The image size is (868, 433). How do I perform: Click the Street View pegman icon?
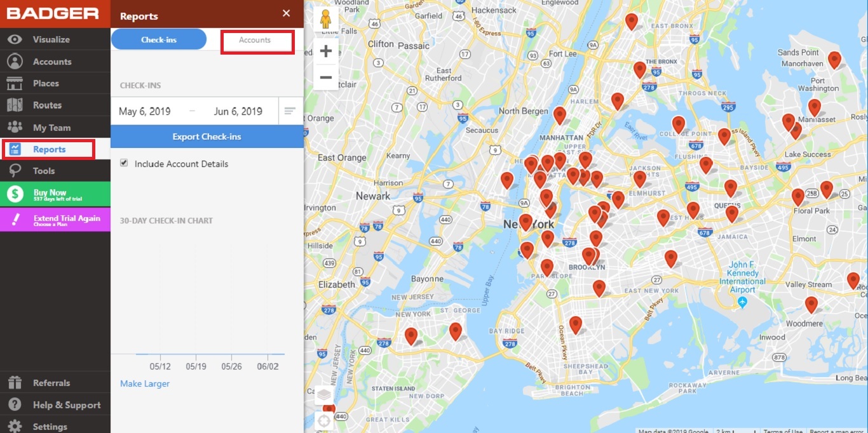326,19
